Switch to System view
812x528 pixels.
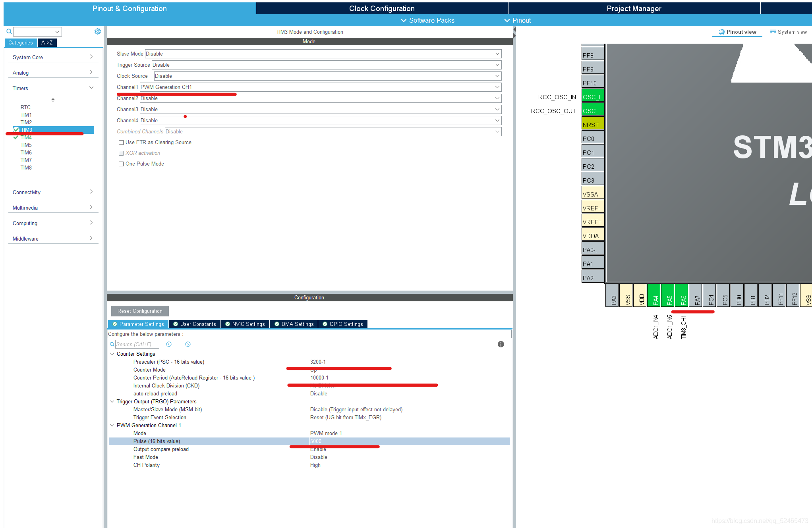click(789, 32)
